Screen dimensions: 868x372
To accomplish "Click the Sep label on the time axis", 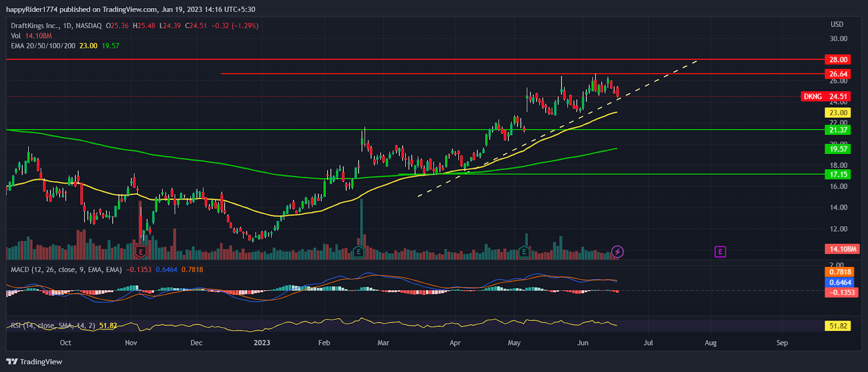I will click(x=782, y=343).
